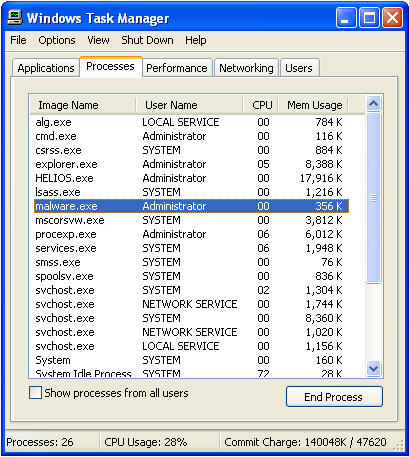Switch to the Applications tab
This screenshot has height=457, width=409.
(x=46, y=68)
